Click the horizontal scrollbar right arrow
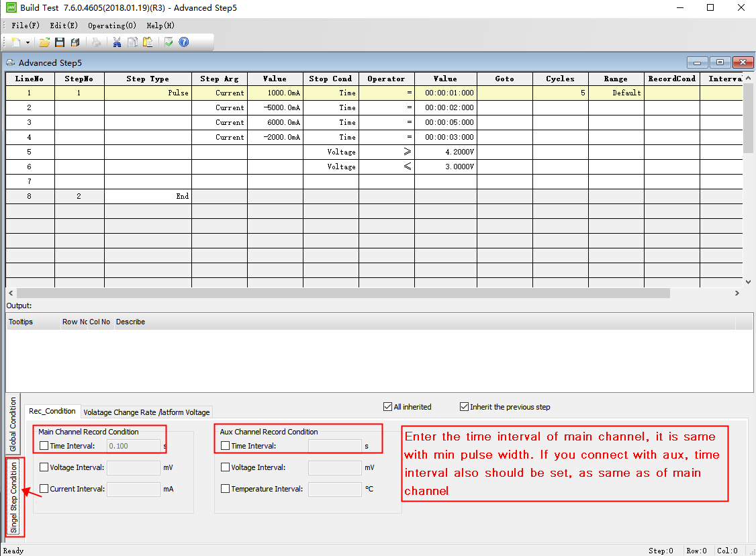 coord(737,293)
